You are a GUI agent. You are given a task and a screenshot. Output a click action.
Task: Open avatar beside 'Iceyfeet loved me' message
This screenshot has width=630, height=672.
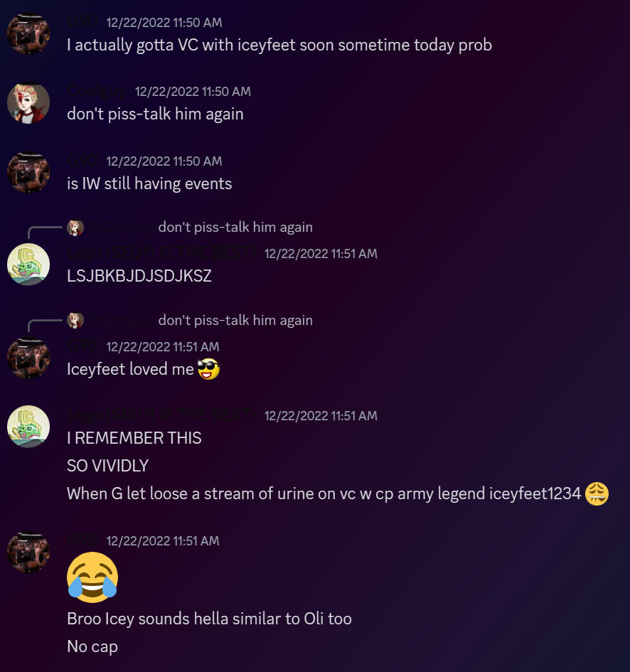point(28,358)
